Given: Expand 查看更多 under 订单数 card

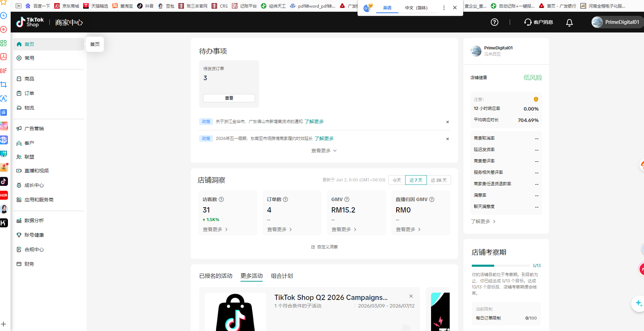Looking at the screenshot, I should point(280,229).
